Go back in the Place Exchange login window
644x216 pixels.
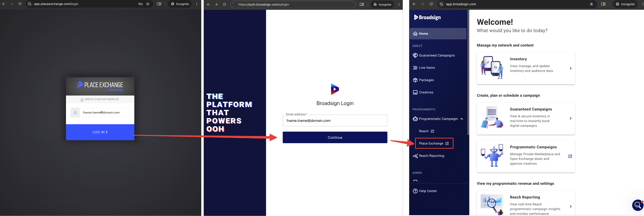pos(4,4)
